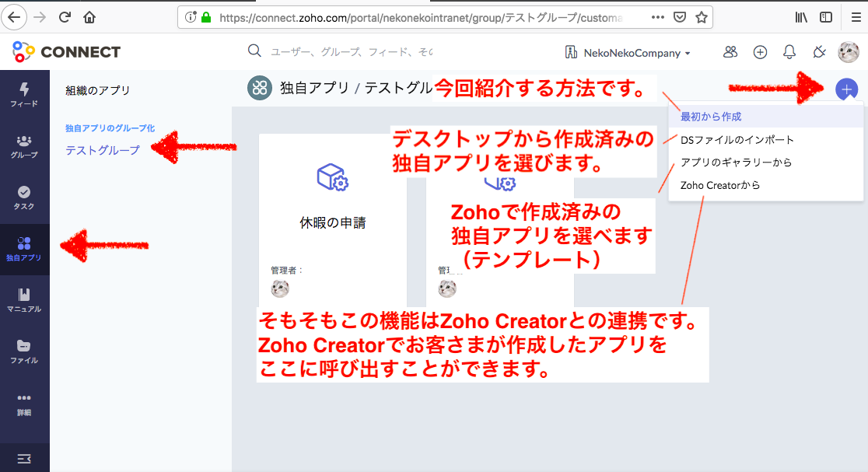Open the notifications bell
The width and height of the screenshot is (868, 472).
coord(789,52)
